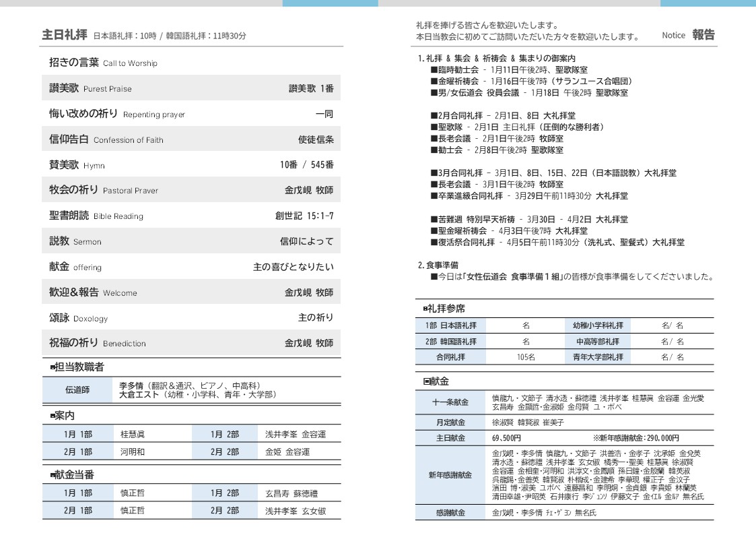
Task: Click the small icon beside 案内 heading
Action: tap(53, 416)
